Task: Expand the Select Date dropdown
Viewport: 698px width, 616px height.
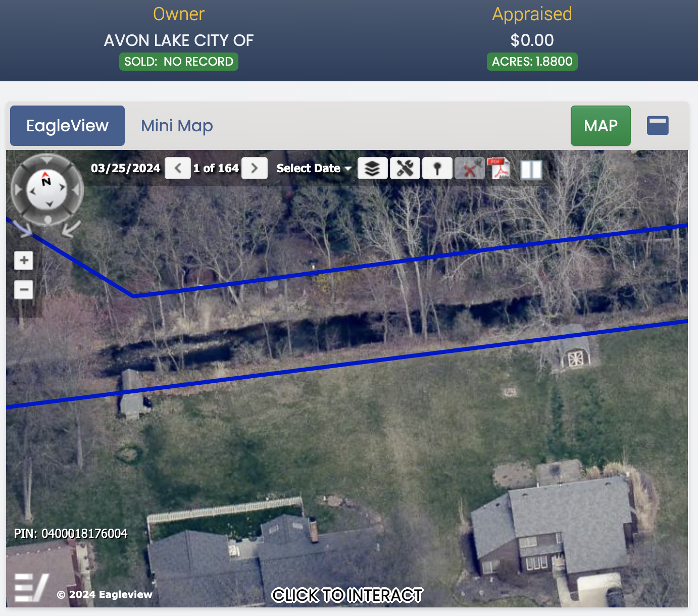Action: [314, 168]
